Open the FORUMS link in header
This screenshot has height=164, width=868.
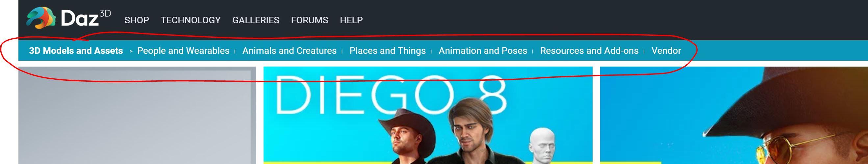[x=310, y=20]
